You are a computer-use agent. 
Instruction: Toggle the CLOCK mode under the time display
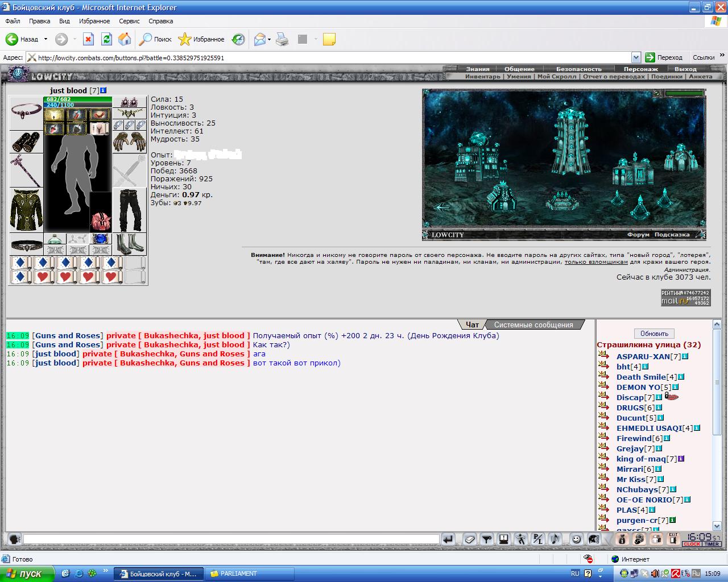pos(692,544)
